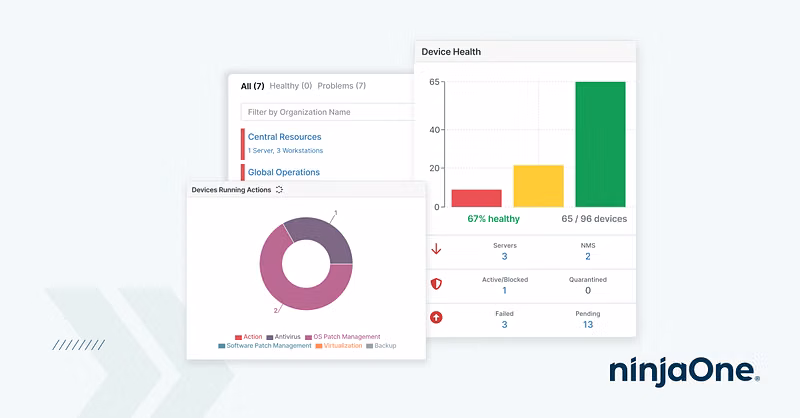800x418 pixels.
Task: Toggle OS Patch Management legend entry
Action: [x=343, y=337]
